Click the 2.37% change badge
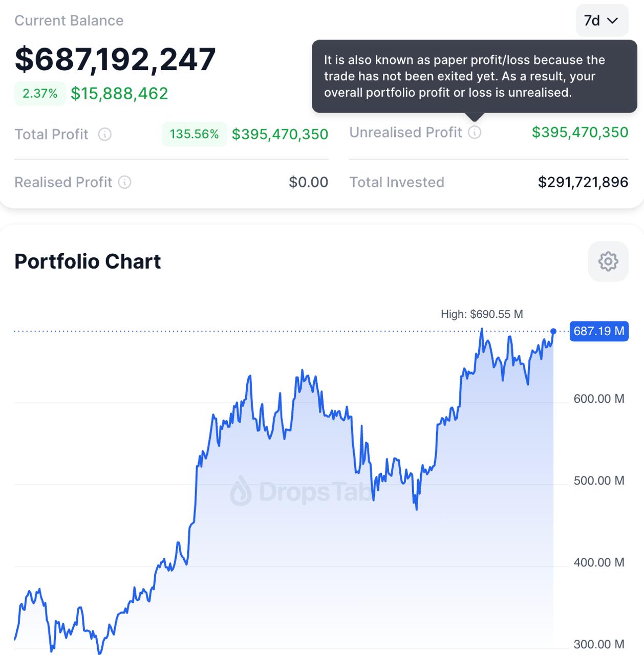This screenshot has height=655, width=644. (x=40, y=94)
